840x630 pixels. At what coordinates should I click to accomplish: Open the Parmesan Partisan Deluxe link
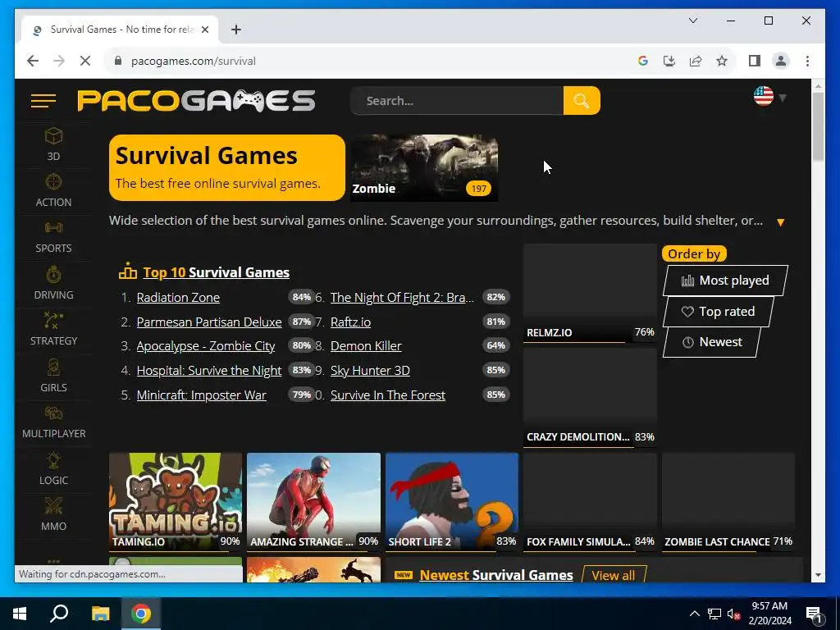(209, 322)
